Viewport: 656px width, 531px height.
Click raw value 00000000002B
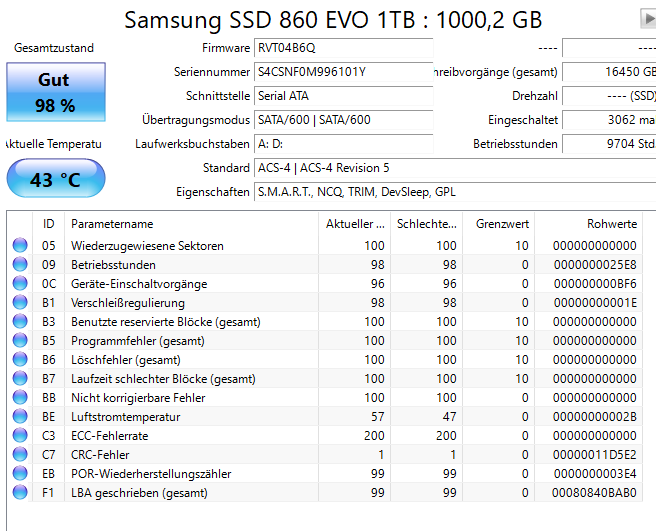tap(594, 417)
